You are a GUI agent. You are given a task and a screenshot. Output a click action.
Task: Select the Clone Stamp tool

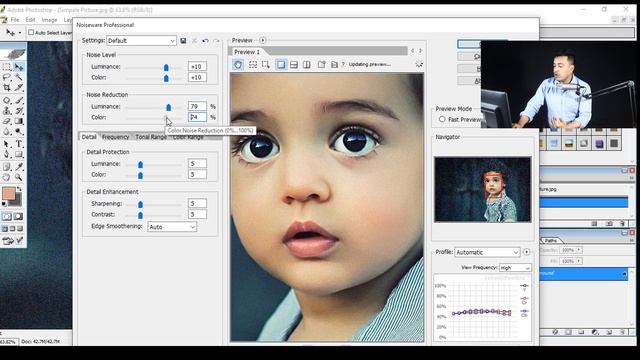(x=7, y=111)
